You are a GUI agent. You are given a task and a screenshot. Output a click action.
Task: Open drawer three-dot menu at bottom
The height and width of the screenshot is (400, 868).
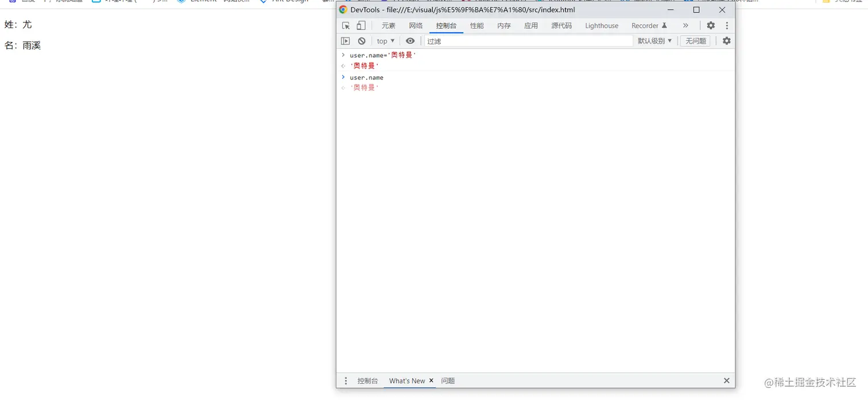346,380
